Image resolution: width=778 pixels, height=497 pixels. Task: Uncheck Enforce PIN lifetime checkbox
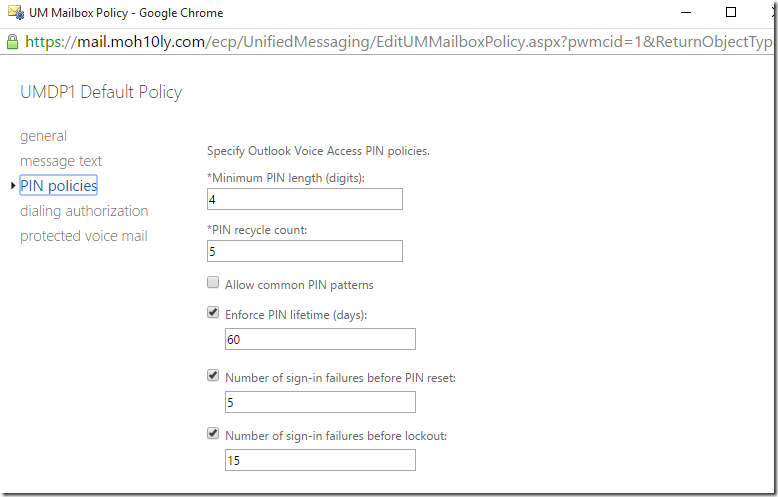tap(213, 312)
